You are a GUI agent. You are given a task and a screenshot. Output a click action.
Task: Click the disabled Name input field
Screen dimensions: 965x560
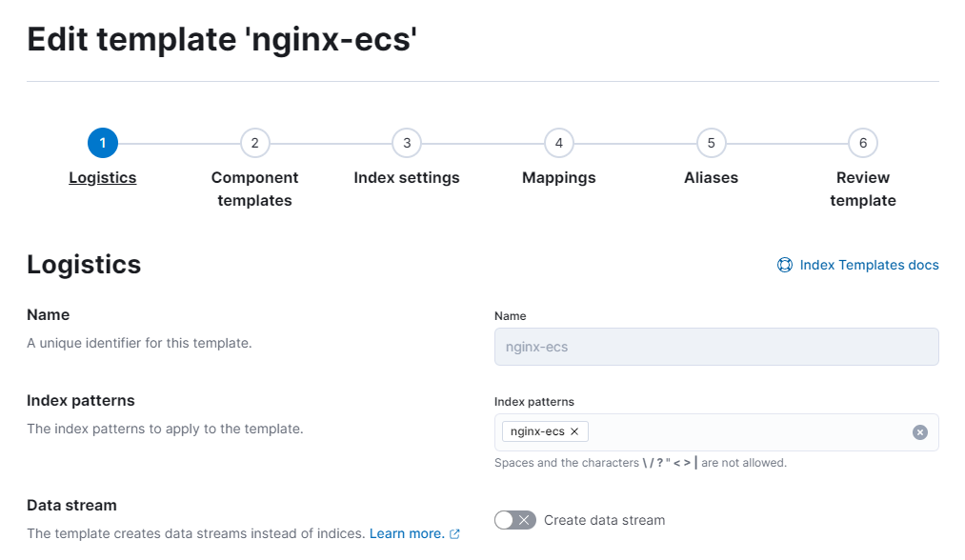[716, 347]
